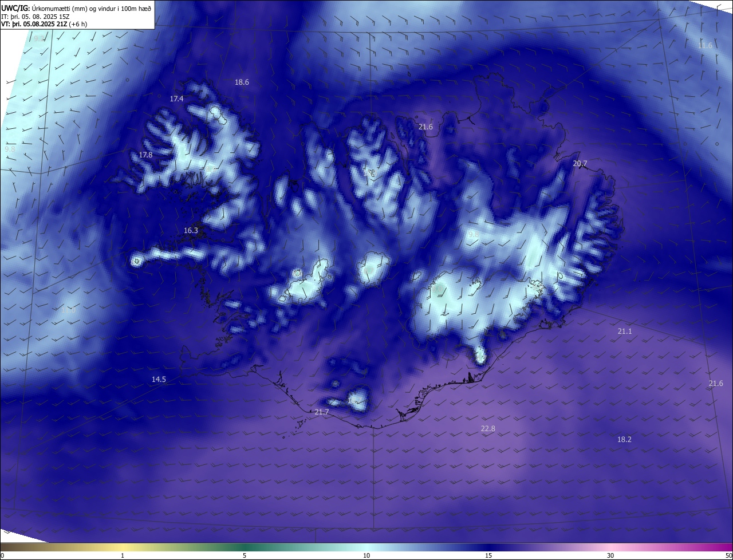Click the 11.6 value label on the map
Viewport: 733px width, 560px height.
(705, 46)
